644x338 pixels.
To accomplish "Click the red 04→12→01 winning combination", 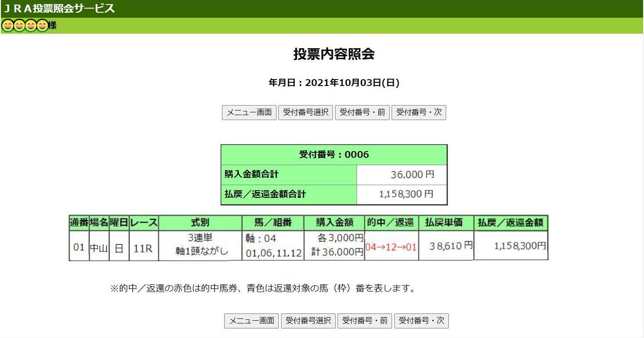I will [391, 247].
